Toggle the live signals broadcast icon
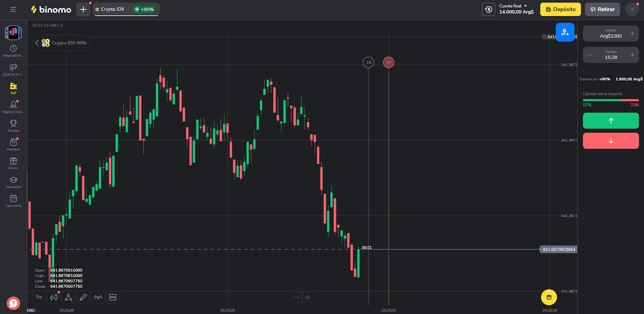 coord(98,298)
